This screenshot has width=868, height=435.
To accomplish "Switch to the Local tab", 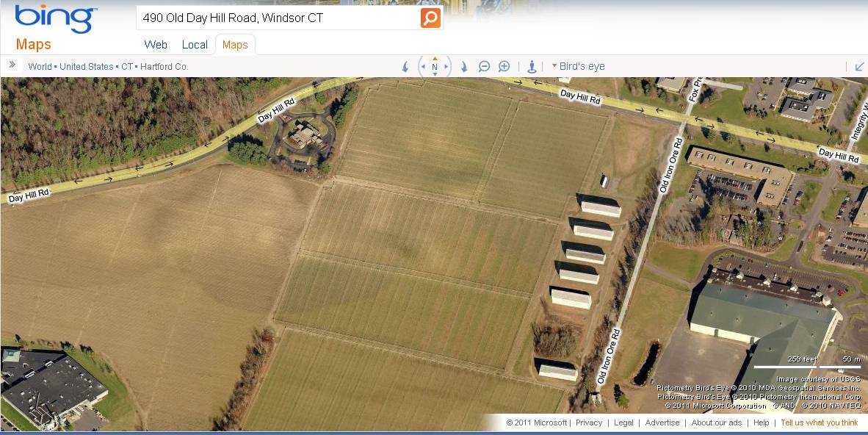I will click(x=195, y=45).
